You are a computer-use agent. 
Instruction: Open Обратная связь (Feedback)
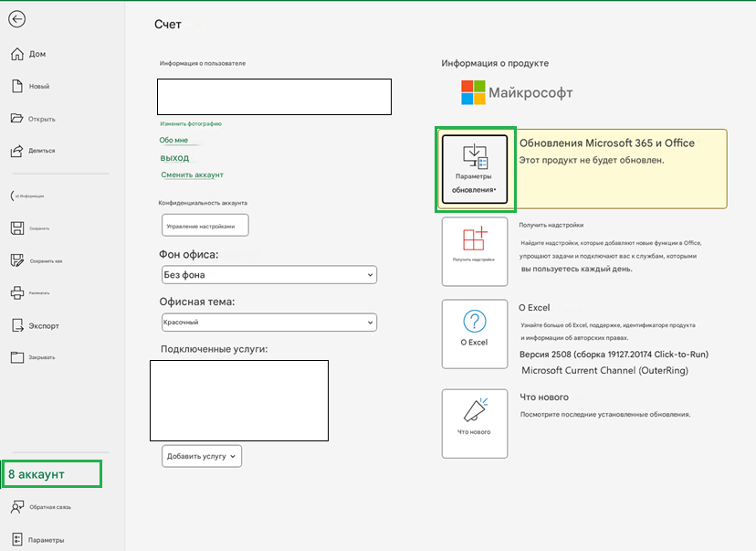pyautogui.click(x=41, y=507)
